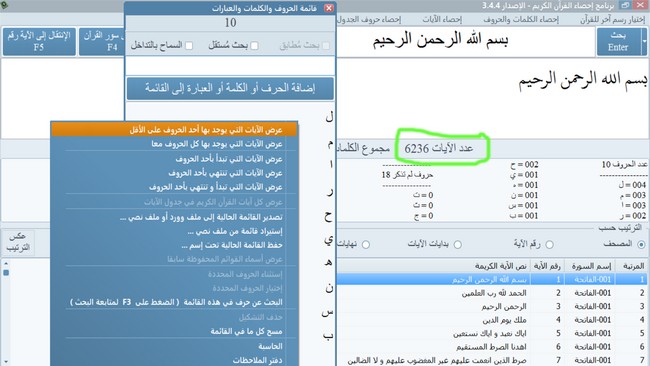Viewport: 650px width, 366px height.
Task: Open the سور القرآن F4 button
Action: pyautogui.click(x=102, y=41)
